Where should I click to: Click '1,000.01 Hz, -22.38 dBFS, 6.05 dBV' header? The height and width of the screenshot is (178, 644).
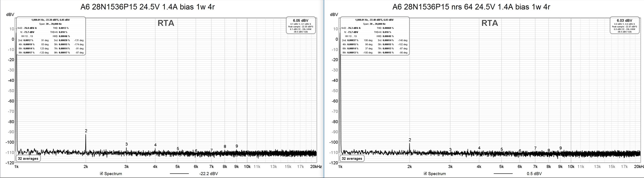[50, 20]
